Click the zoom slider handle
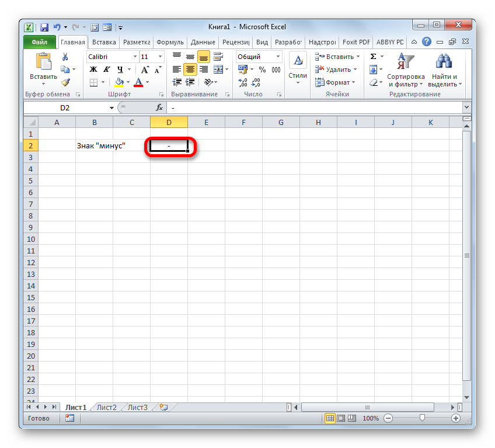The height and width of the screenshot is (448, 495). point(422,418)
